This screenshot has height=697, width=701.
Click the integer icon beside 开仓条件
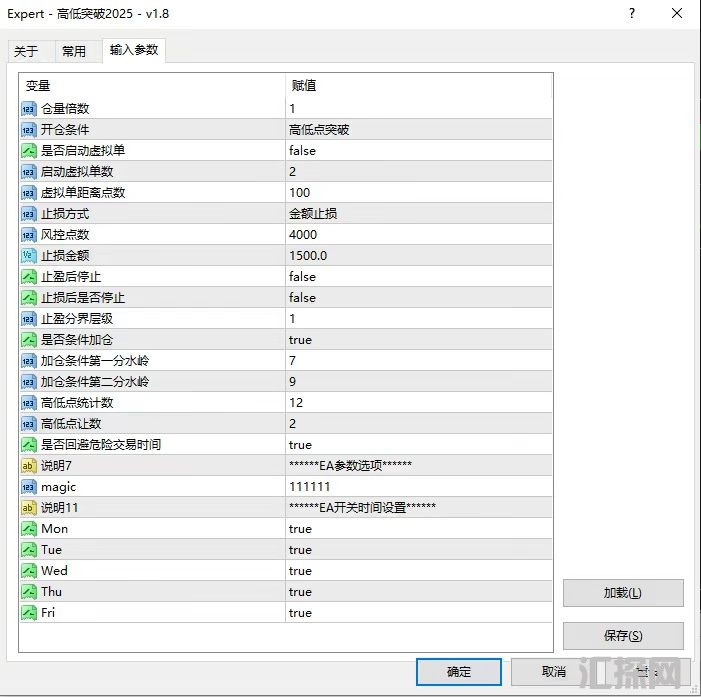click(29, 130)
